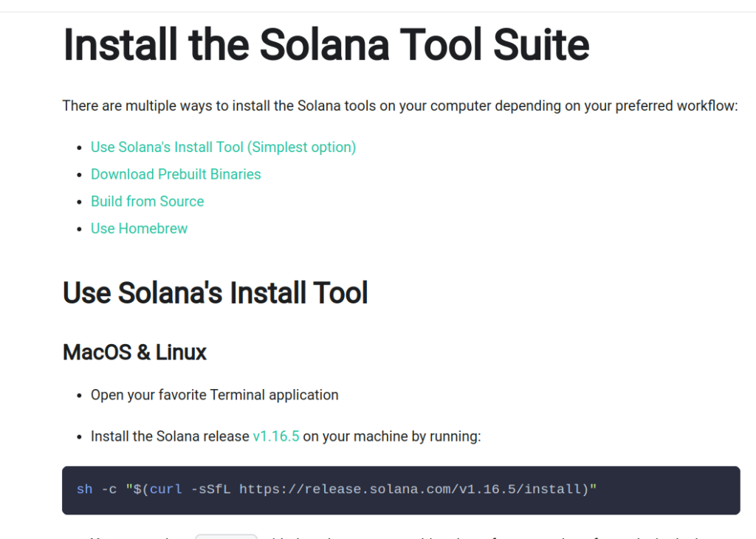Click "Install the Solana release" instruction text
756x539 pixels.
(286, 436)
